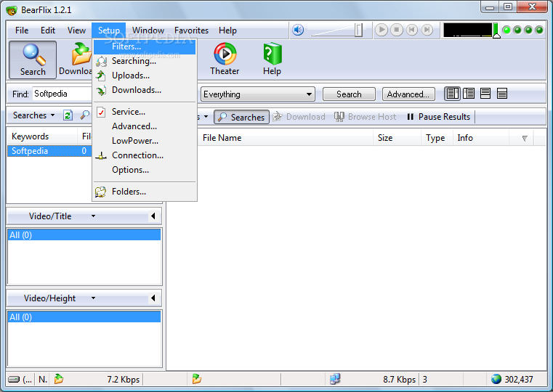
Task: Open the Favorites menu
Action: pyautogui.click(x=192, y=30)
